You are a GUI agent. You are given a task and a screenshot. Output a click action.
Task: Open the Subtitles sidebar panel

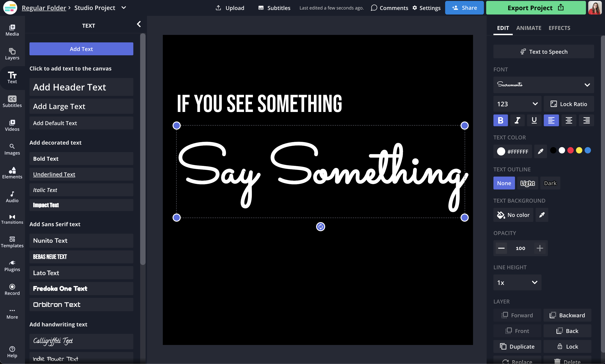[12, 101]
